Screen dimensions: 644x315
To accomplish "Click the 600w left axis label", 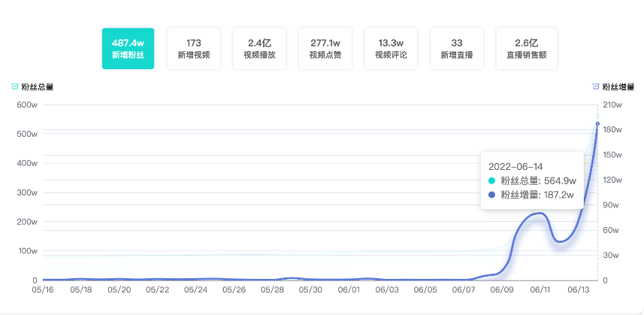I will (x=27, y=104).
